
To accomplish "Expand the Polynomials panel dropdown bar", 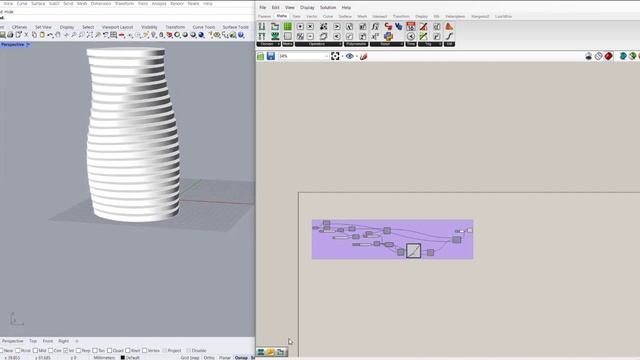I will (x=356, y=44).
